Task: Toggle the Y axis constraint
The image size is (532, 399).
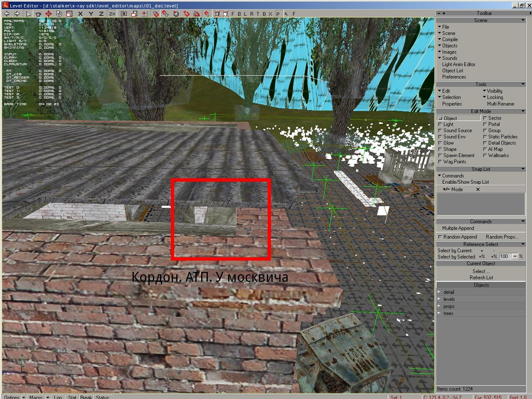Action: click(x=91, y=14)
